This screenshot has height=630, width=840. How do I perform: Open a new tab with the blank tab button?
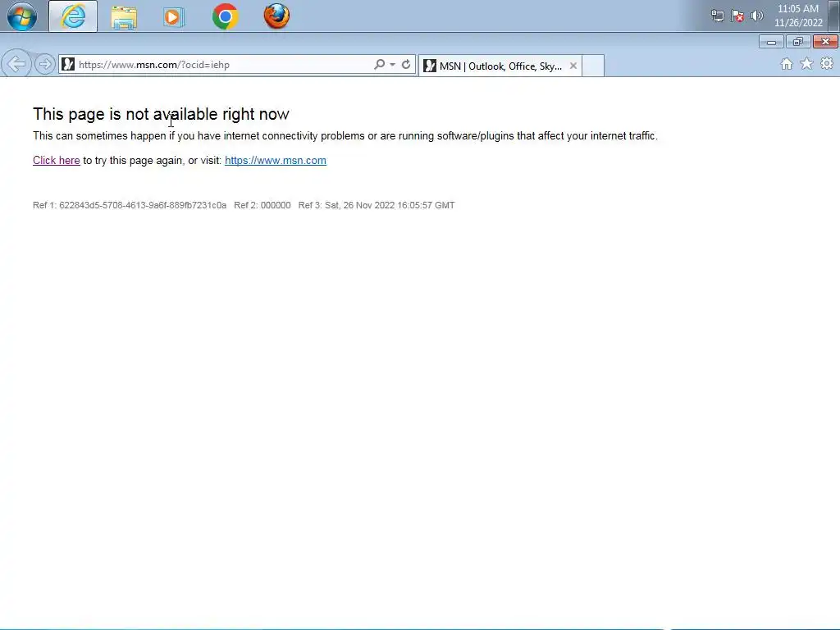(x=593, y=66)
